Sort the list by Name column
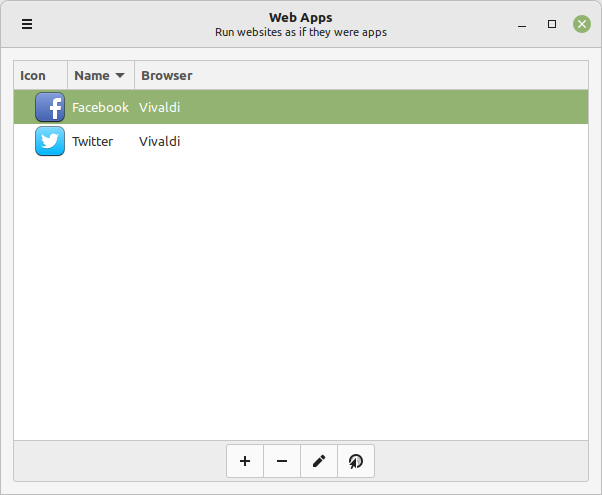 point(92,75)
